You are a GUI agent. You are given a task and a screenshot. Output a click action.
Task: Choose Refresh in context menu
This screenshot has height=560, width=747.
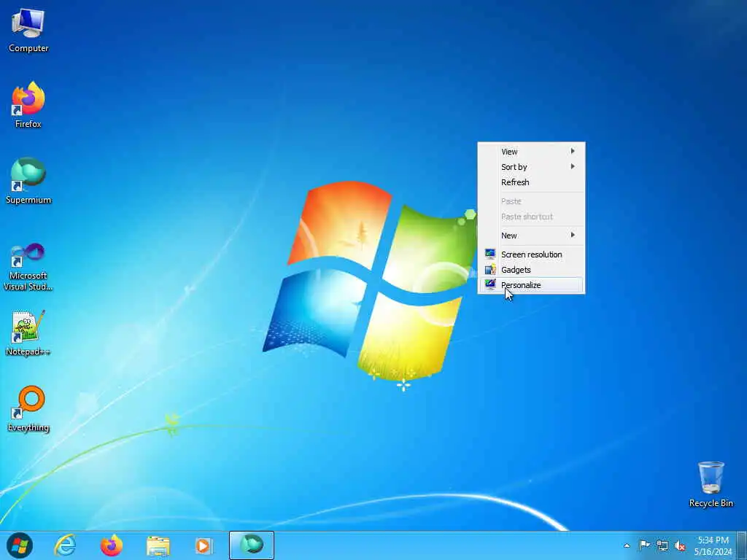point(531,182)
